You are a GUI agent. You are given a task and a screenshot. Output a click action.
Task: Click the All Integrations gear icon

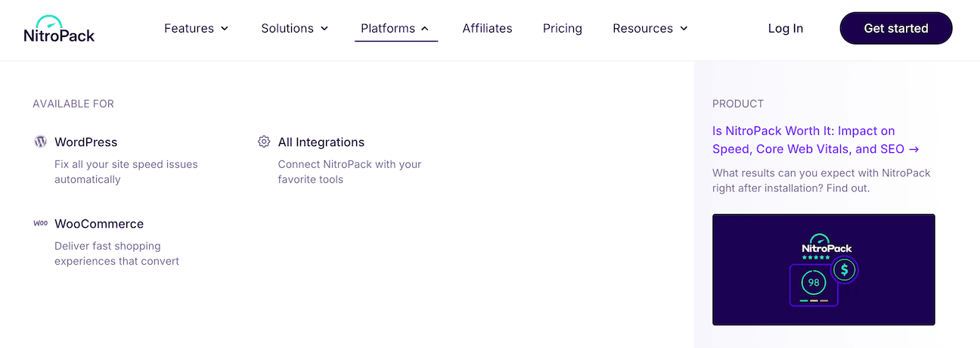click(264, 141)
